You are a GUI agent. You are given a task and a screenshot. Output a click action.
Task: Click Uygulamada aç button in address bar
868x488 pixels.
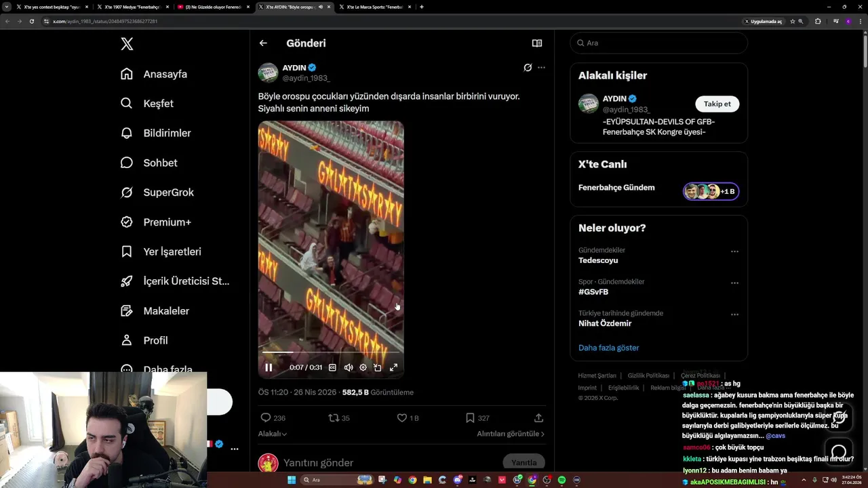pos(762,21)
